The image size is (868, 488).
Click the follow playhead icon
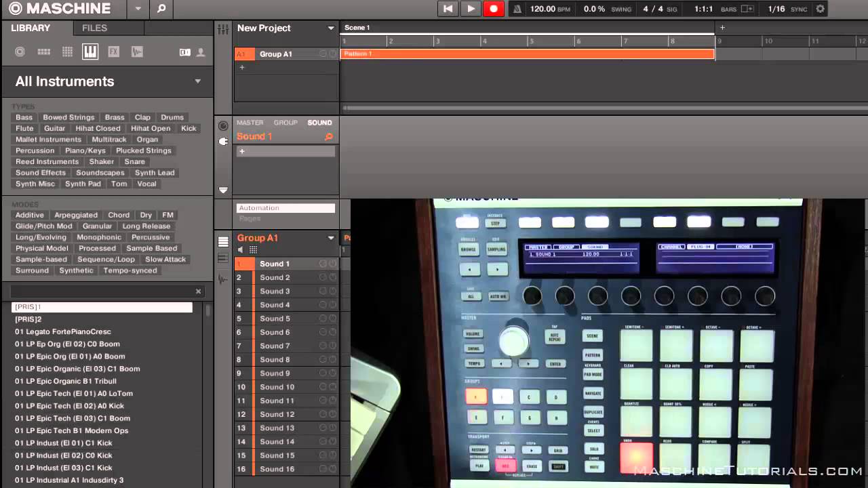click(x=747, y=9)
